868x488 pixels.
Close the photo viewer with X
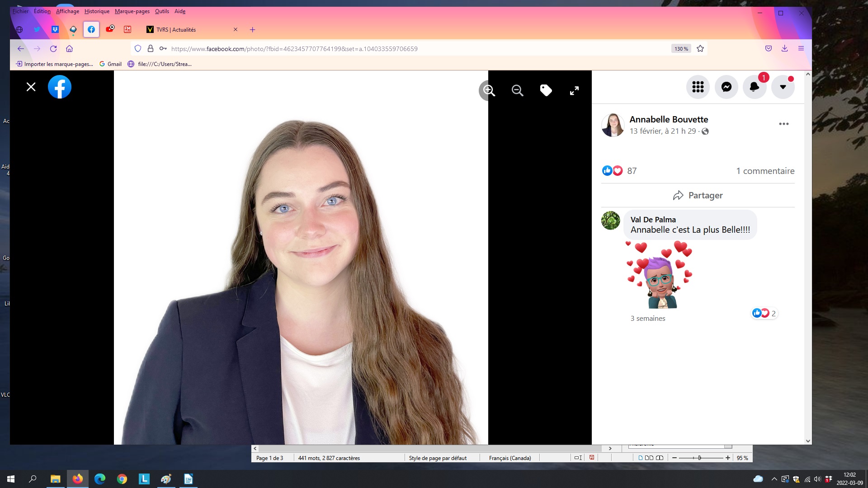pyautogui.click(x=31, y=87)
